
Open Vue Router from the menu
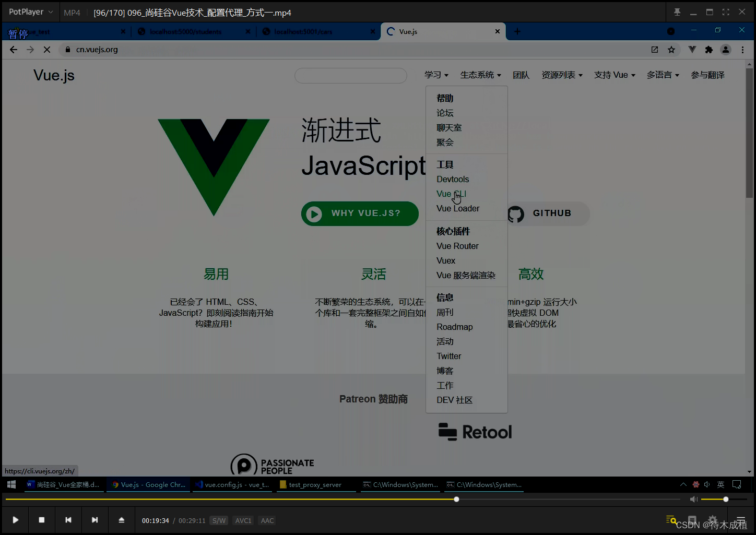click(x=457, y=246)
